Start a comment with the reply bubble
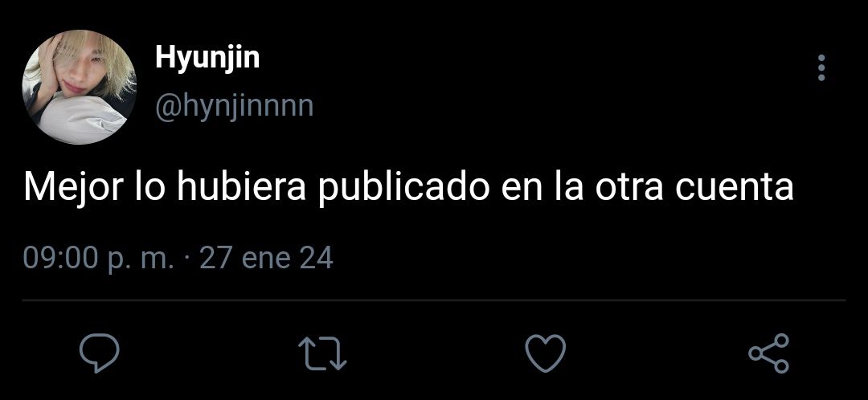This screenshot has height=400, width=868. point(100,353)
